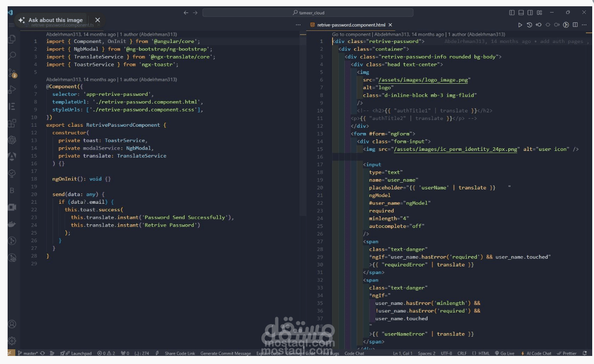Synchronize changes icon in status bar

click(x=43, y=353)
